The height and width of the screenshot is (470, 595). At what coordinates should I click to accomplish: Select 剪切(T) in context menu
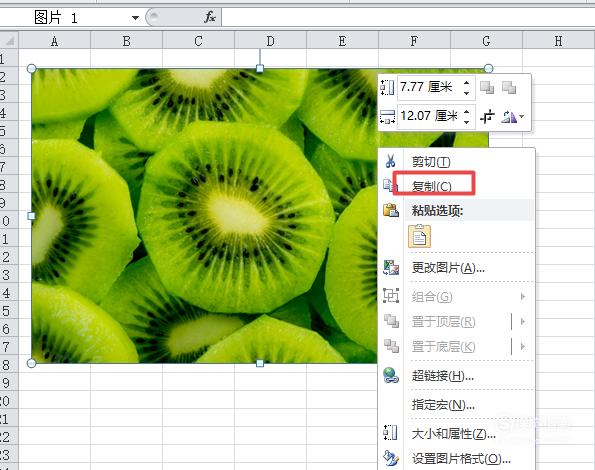[431, 162]
